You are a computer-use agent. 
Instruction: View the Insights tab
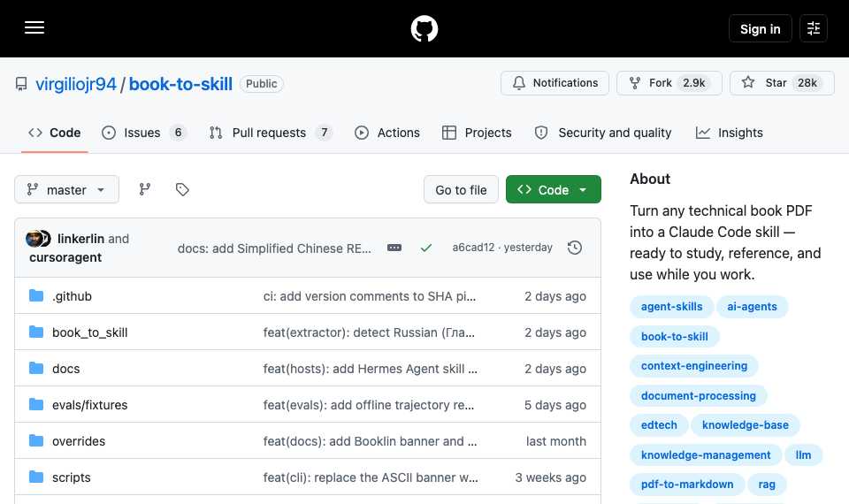coord(730,133)
